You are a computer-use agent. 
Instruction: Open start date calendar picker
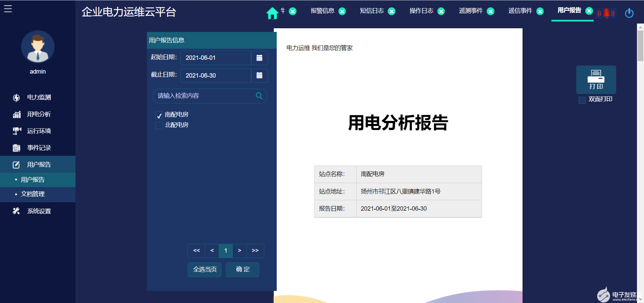[x=259, y=58]
